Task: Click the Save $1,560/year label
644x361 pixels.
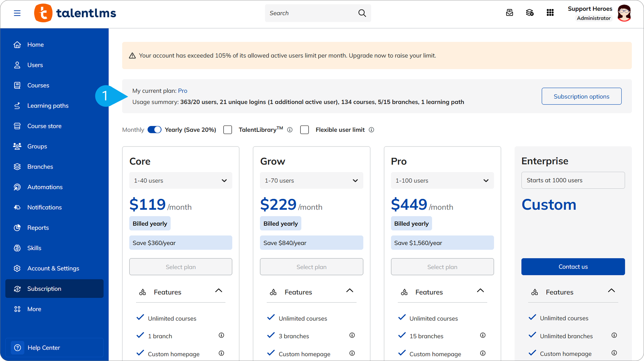Action: tap(442, 243)
